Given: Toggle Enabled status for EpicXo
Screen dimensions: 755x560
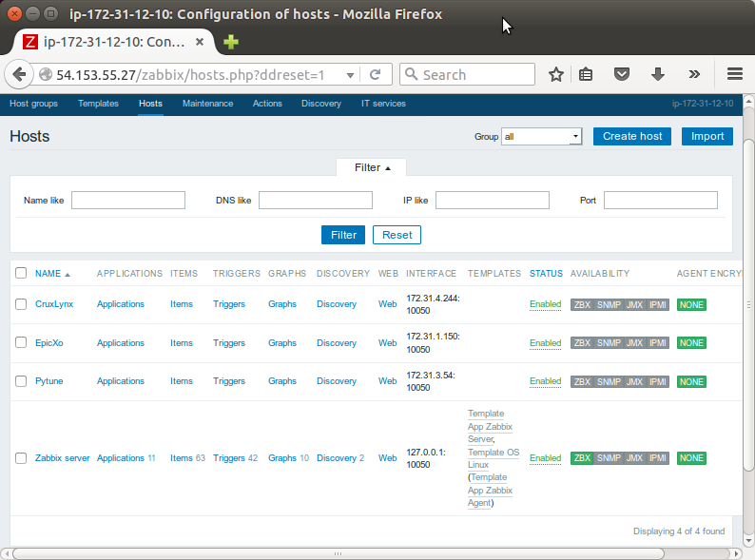Looking at the screenshot, I should click(x=545, y=343).
